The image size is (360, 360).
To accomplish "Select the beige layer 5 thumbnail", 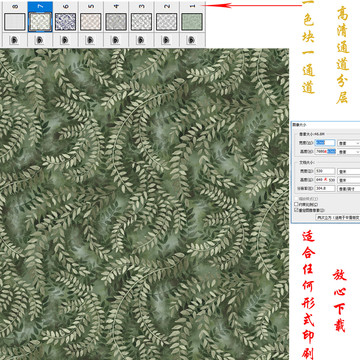I will click(x=91, y=22).
